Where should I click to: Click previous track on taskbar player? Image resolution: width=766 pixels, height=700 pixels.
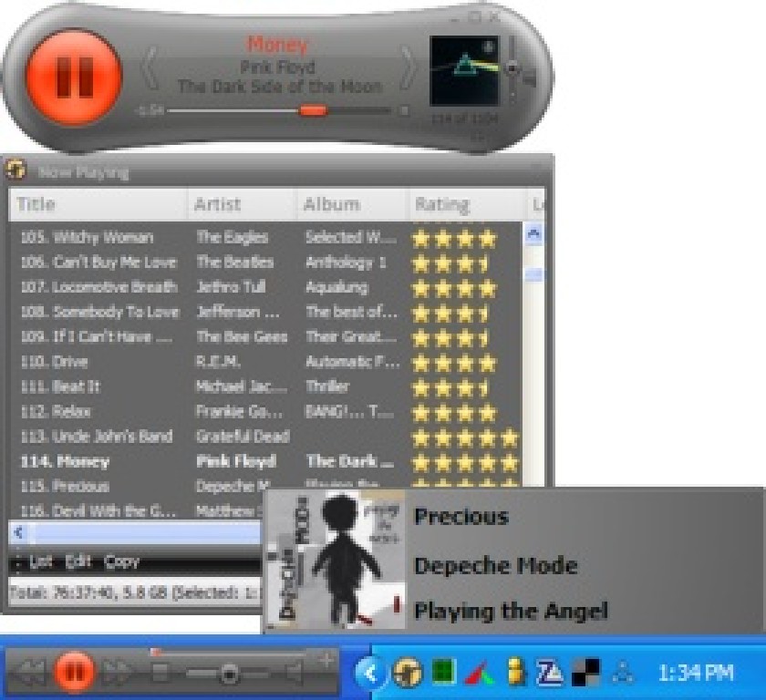click(x=31, y=672)
